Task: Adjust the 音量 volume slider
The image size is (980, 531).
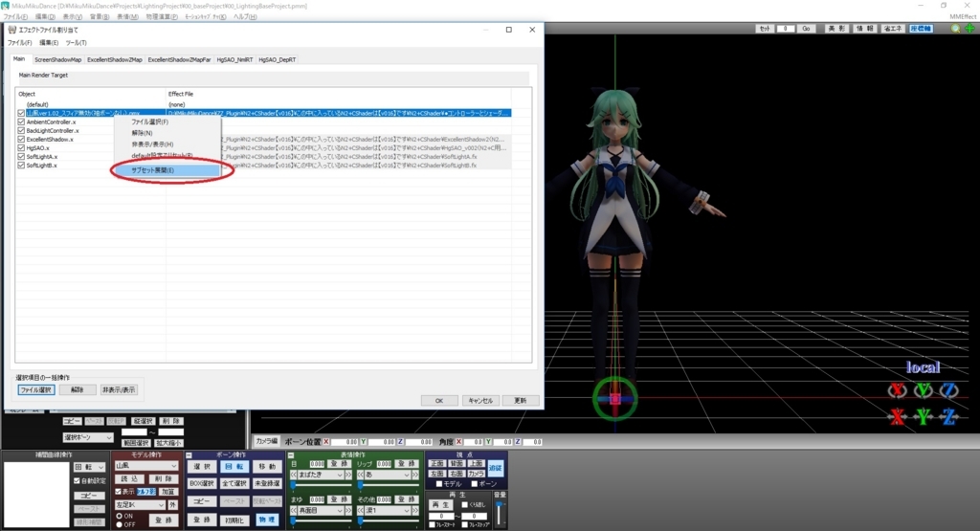Action: 500,514
